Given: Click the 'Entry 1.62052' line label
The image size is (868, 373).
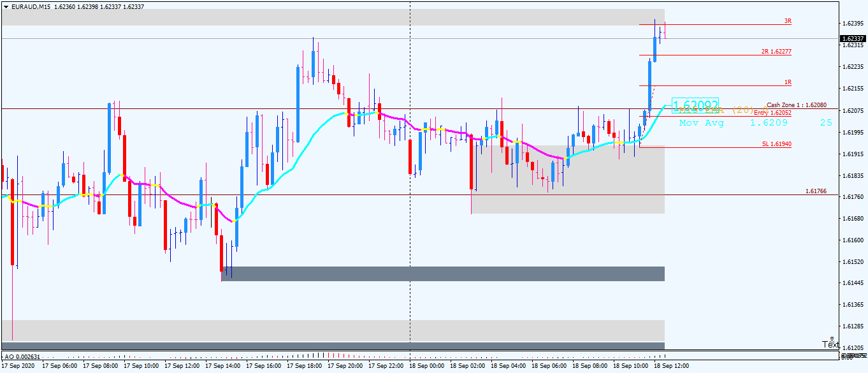Looking at the screenshot, I should [772, 112].
